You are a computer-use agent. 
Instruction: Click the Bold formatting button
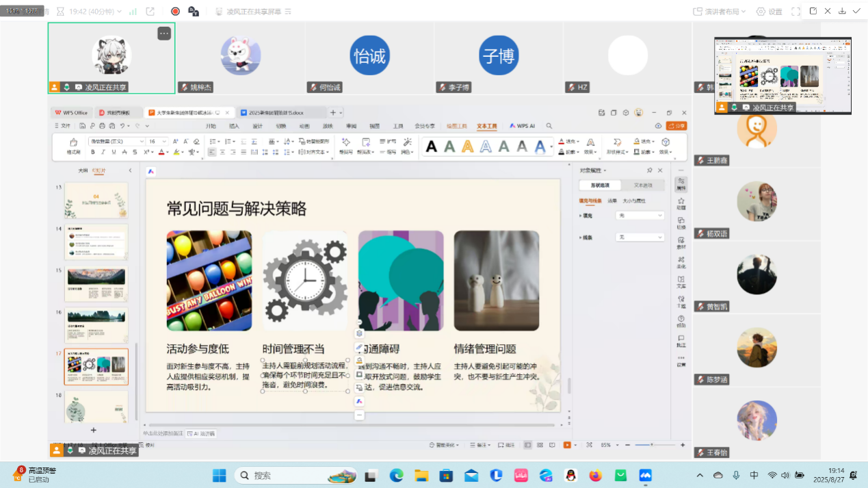[94, 153]
